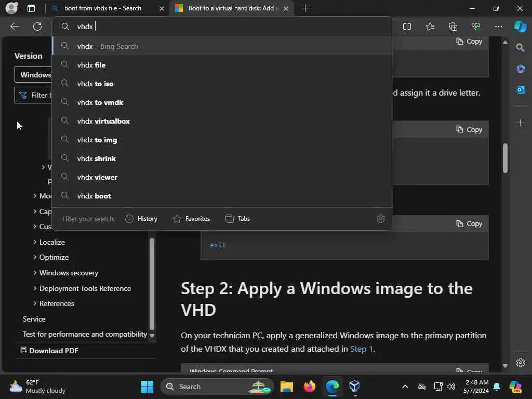Viewport: 532px width, 399px height.
Task: Open Microsoft 365 sidebar icon
Action: pyautogui.click(x=521, y=69)
